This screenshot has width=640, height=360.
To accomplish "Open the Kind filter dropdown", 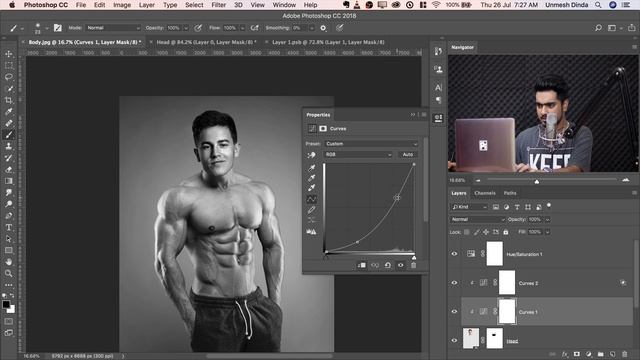I will [x=469, y=207].
